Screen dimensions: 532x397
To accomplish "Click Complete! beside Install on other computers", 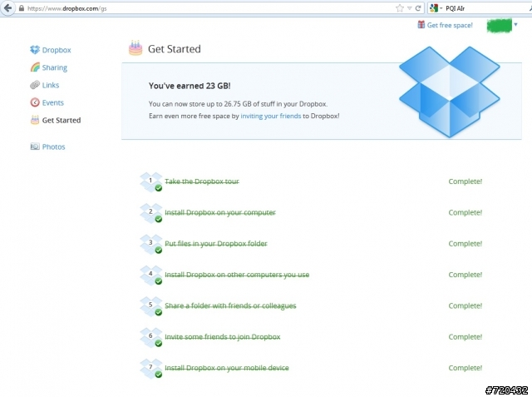I will click(465, 275).
